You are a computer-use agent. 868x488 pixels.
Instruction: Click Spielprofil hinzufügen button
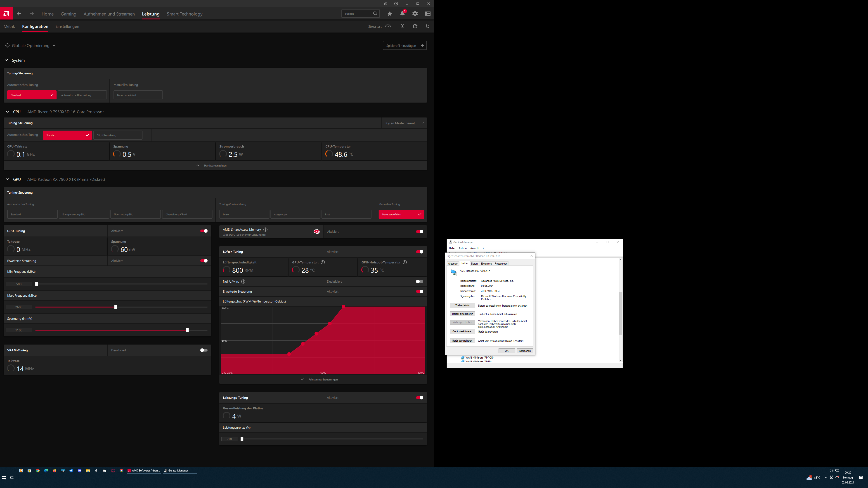pos(404,45)
